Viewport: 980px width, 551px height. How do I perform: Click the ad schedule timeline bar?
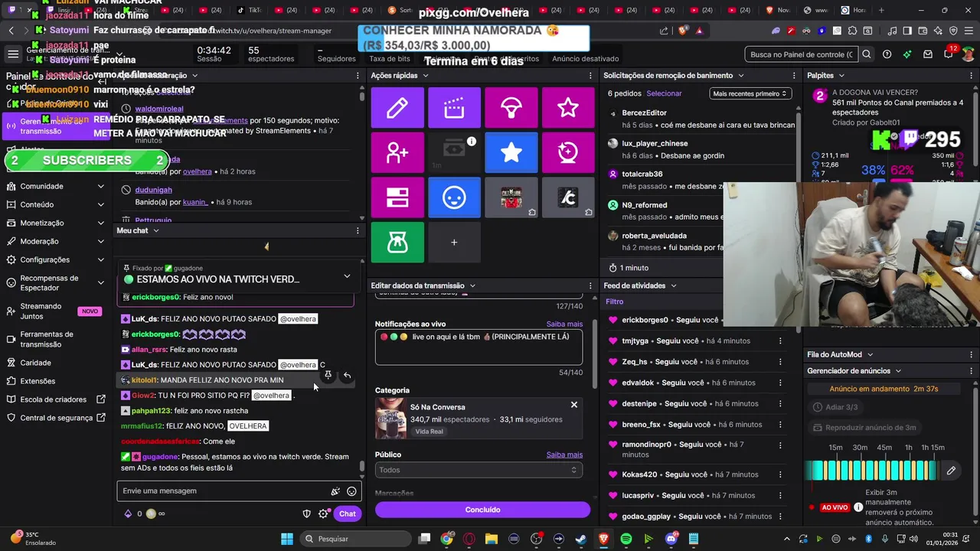tap(873, 471)
